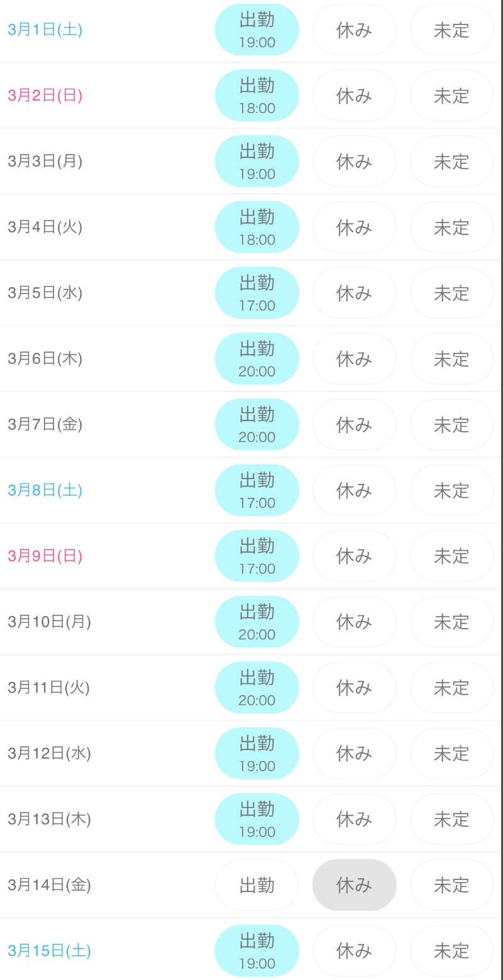Click the selected 休み on March 14
503x980 pixels.
pyautogui.click(x=354, y=885)
